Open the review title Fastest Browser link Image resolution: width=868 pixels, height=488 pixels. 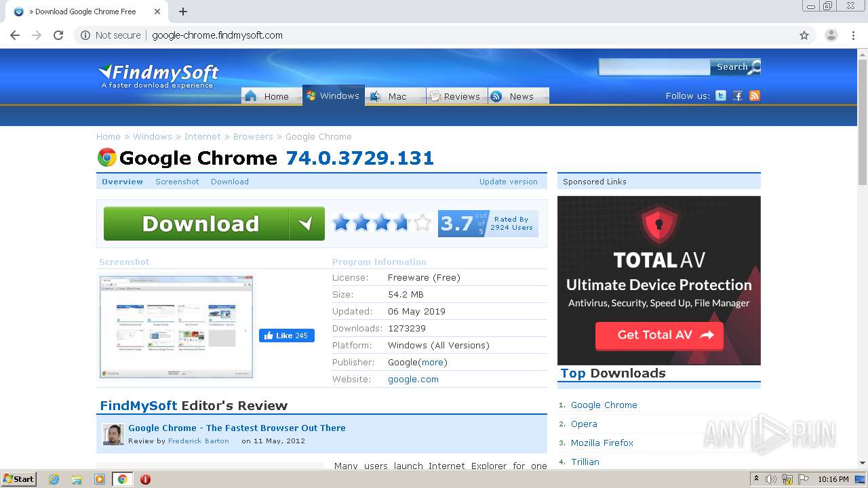point(237,428)
